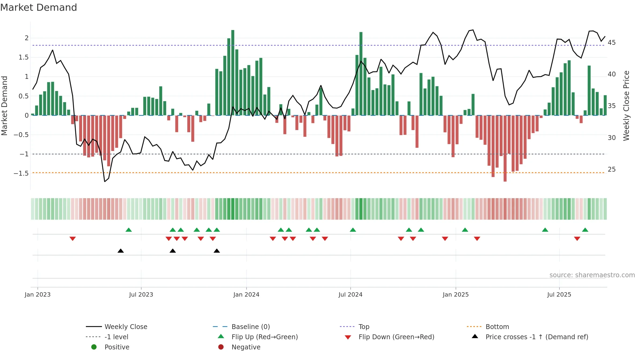This screenshot has height=362, width=644.
Task: Click the tallest green bar in Dec 2023
Action: tap(233, 73)
